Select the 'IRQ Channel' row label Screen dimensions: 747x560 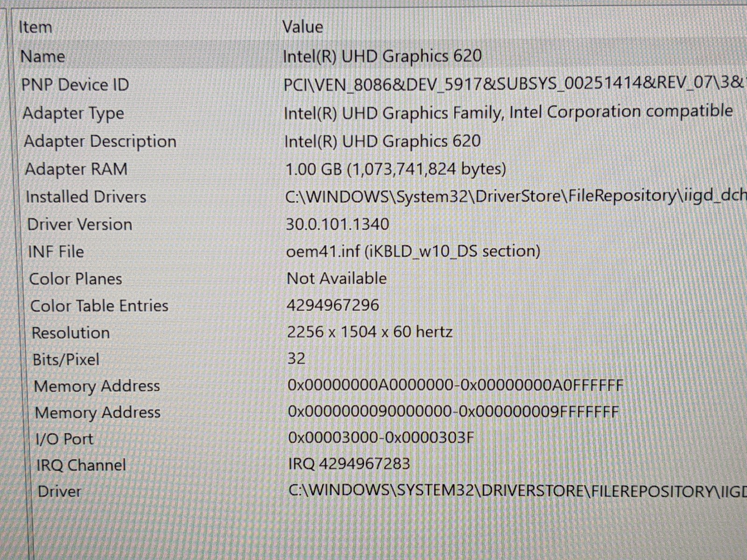point(81,465)
